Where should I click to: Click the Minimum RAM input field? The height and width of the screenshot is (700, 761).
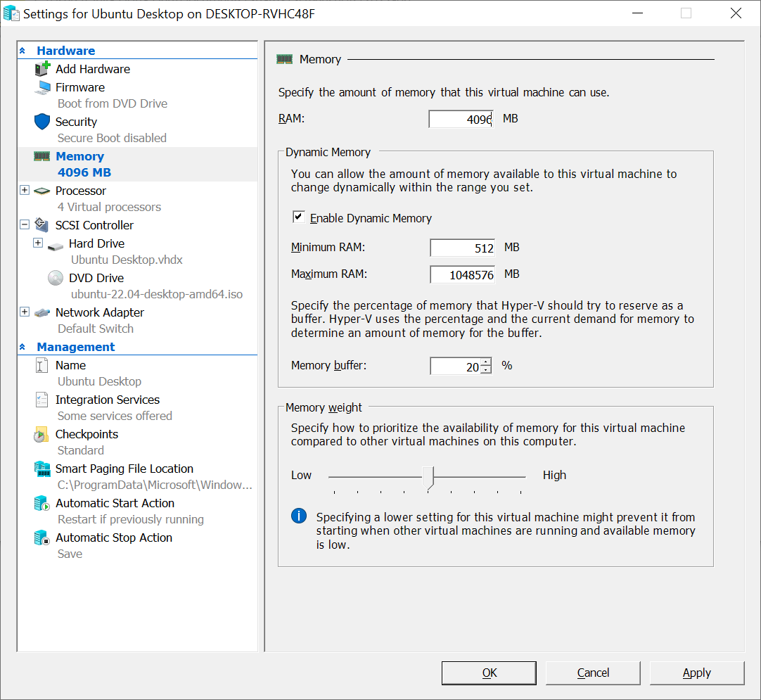point(462,248)
